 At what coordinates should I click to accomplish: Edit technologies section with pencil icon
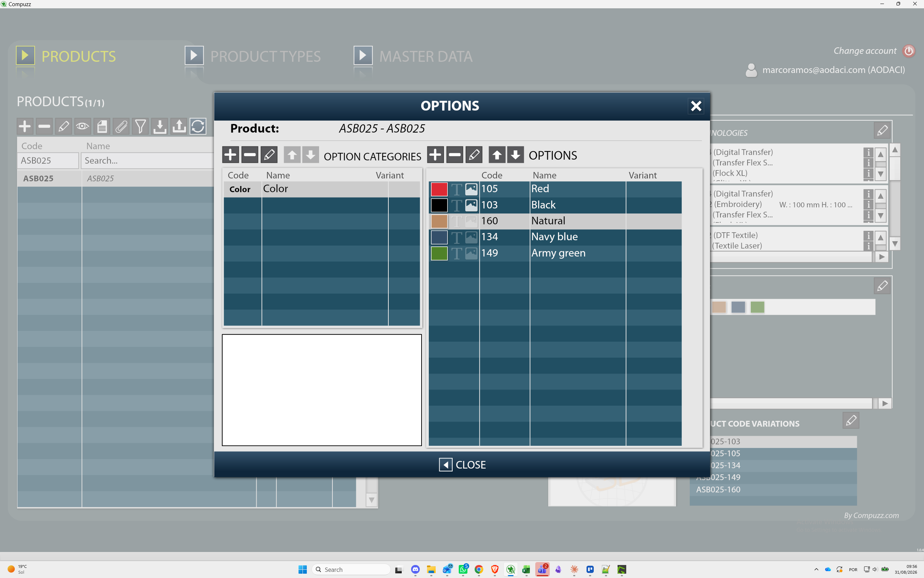pos(882,130)
